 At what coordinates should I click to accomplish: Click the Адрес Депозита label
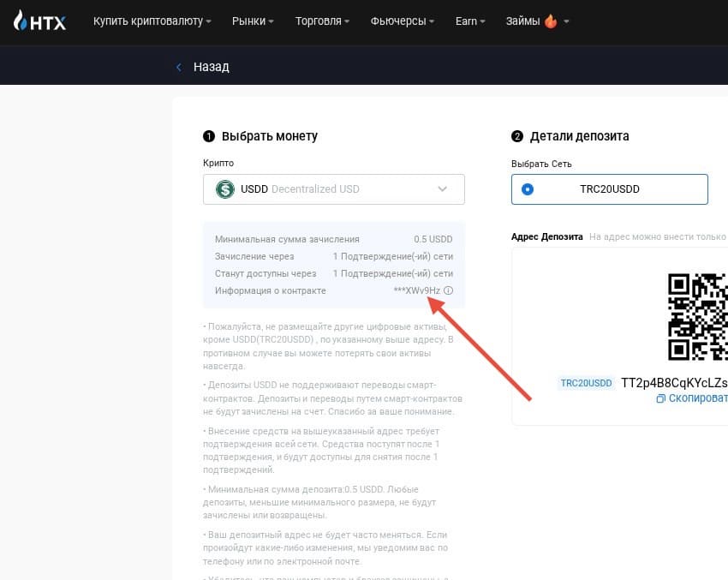click(x=547, y=236)
